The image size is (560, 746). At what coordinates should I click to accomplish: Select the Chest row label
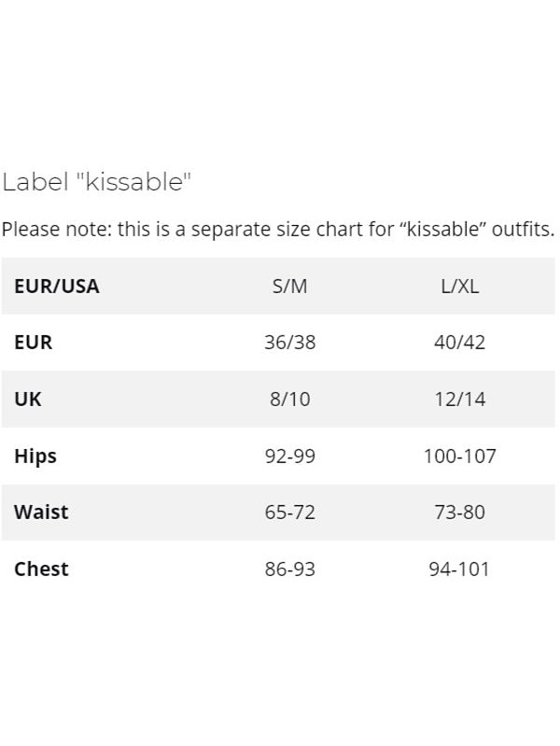tap(41, 570)
